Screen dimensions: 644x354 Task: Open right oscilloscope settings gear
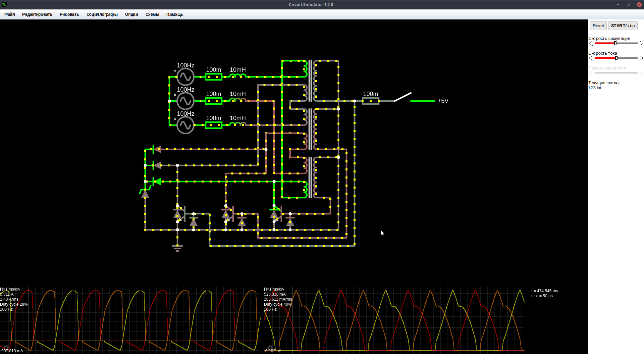[x=270, y=348]
